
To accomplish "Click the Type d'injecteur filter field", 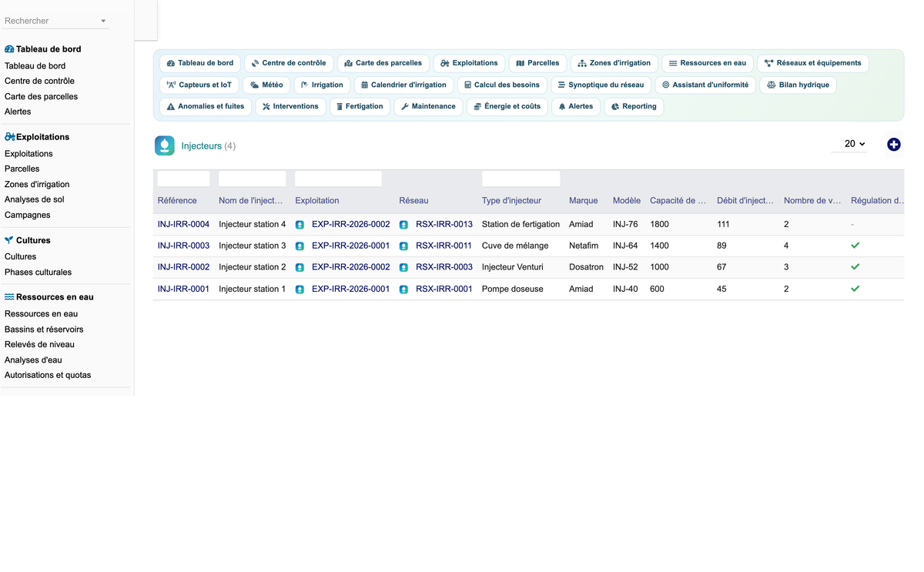I will click(521, 179).
